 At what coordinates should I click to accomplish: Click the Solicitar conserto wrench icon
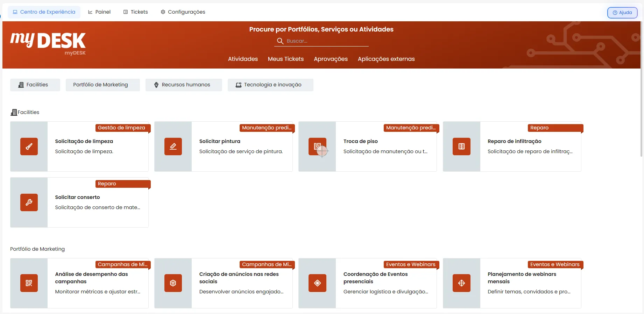coord(29,202)
